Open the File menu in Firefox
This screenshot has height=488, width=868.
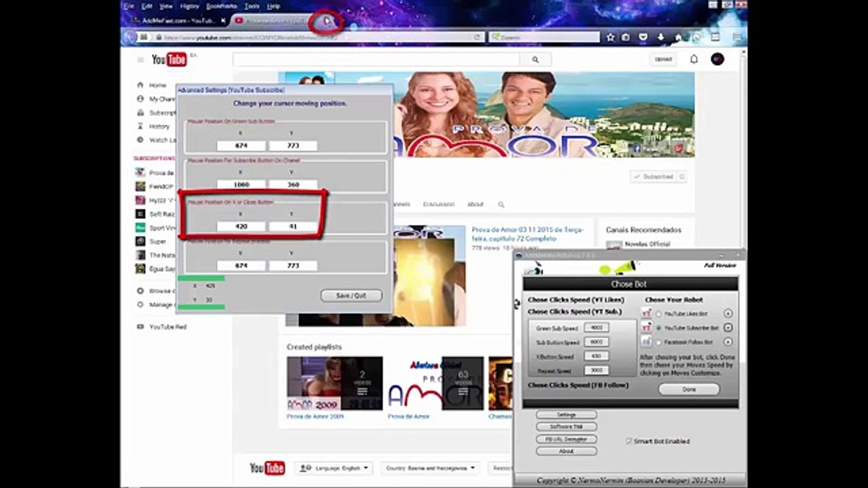(128, 6)
